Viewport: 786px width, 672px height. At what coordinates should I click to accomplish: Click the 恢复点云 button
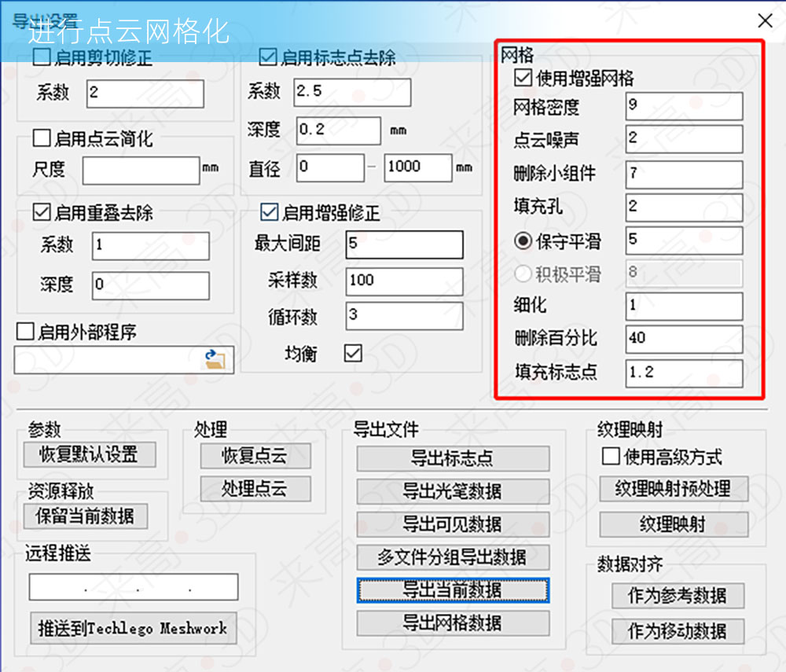[255, 457]
